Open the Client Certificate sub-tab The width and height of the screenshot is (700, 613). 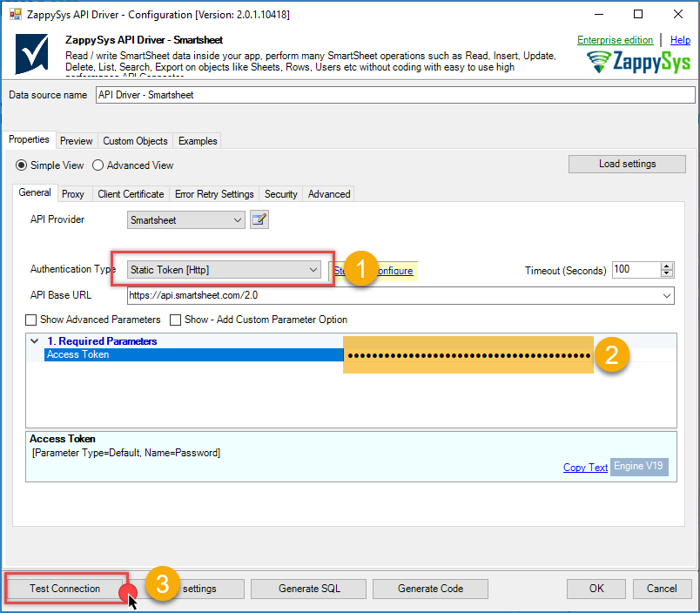(131, 194)
